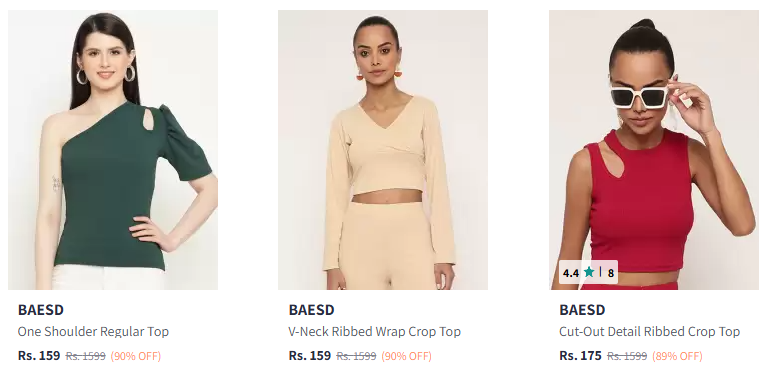Click Rs. 159 price of V-Neck Wrap Top
Image resolution: width=776 pixels, height=384 pixels.
[309, 356]
